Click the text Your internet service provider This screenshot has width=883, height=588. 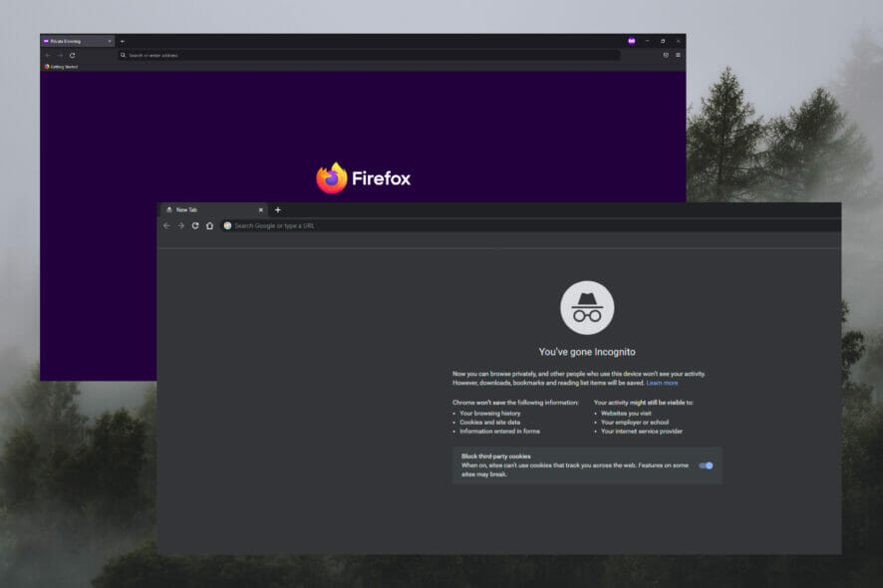tap(642, 432)
